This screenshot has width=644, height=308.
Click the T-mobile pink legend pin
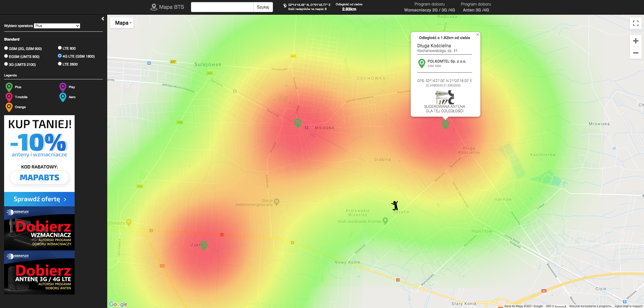[x=9, y=97]
